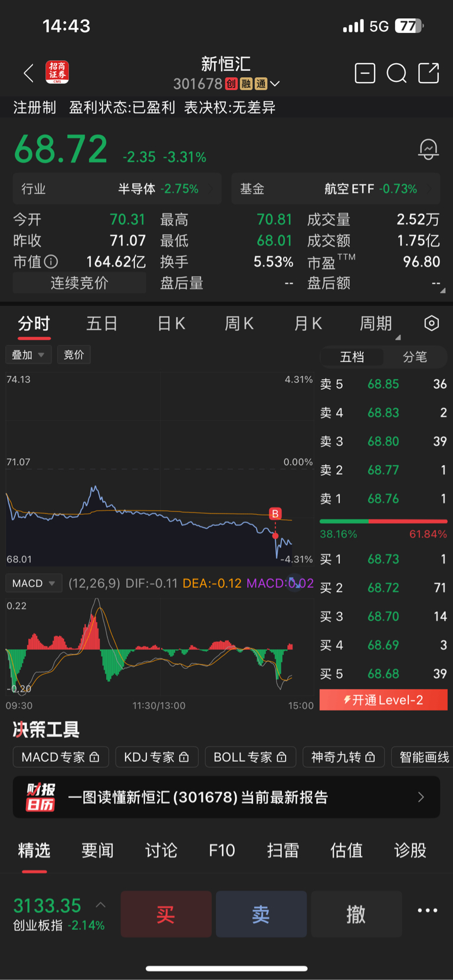
Task: Select the 周K chart tab
Action: 239,324
